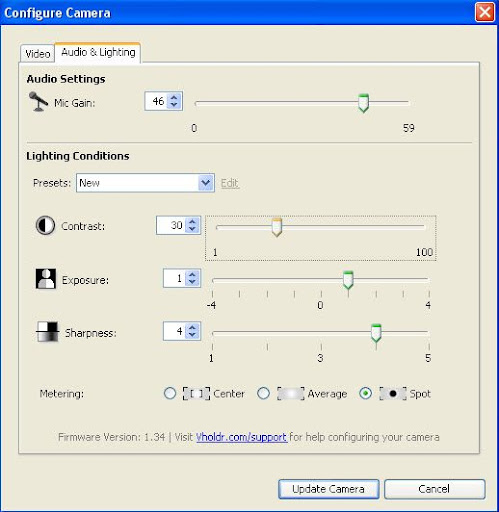Click the Update Camera button
Image resolution: width=499 pixels, height=512 pixels.
tap(328, 489)
